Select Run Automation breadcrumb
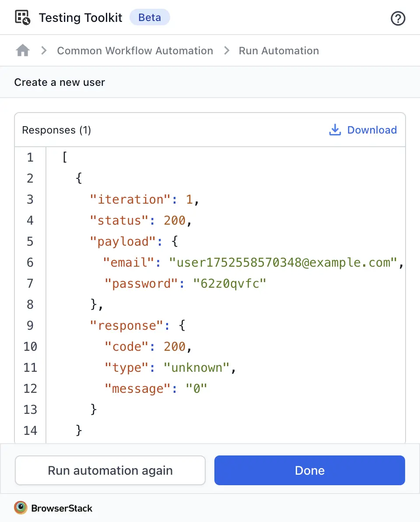The image size is (420, 522). point(279,51)
